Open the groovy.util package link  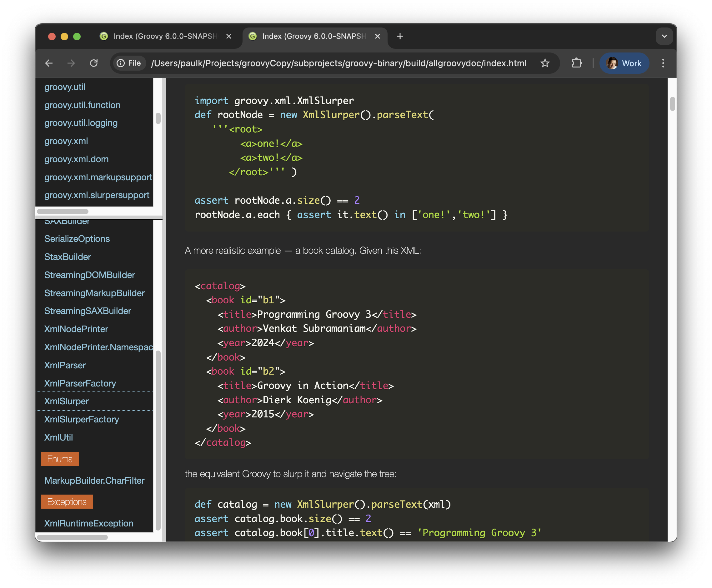tap(65, 87)
